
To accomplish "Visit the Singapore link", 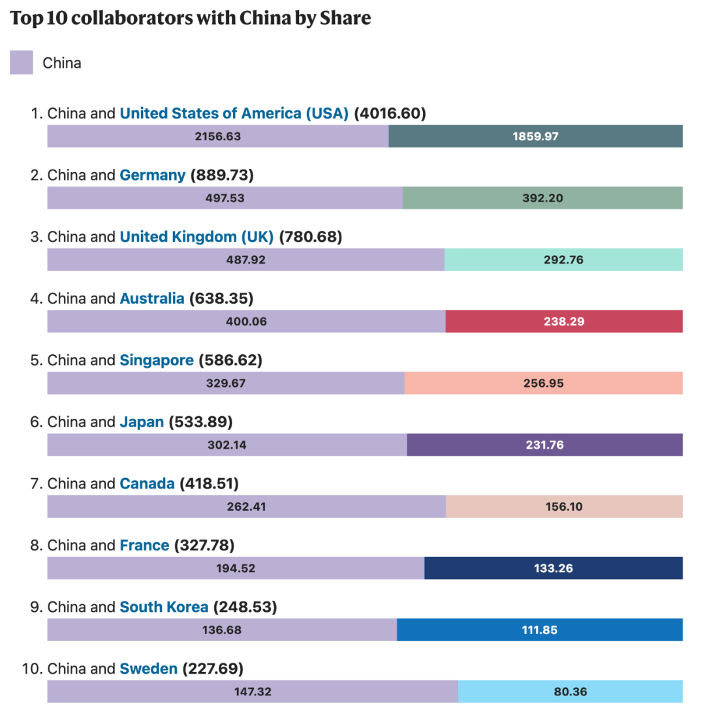I will (157, 360).
